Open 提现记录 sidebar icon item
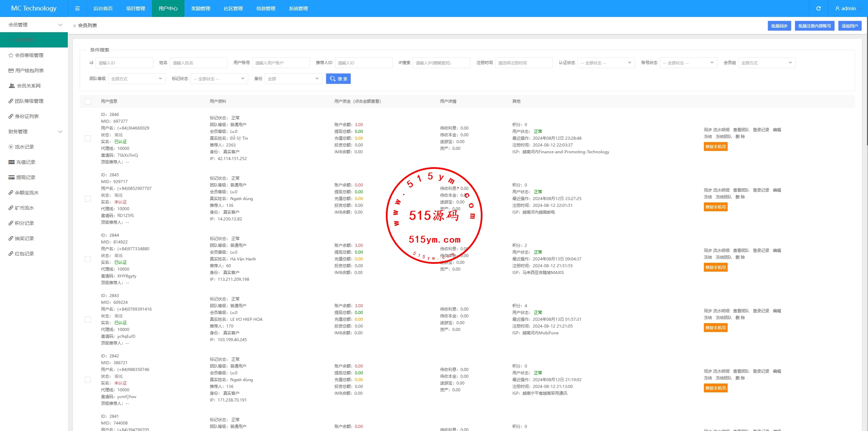Image resolution: width=868 pixels, height=431 pixels. 25,177
